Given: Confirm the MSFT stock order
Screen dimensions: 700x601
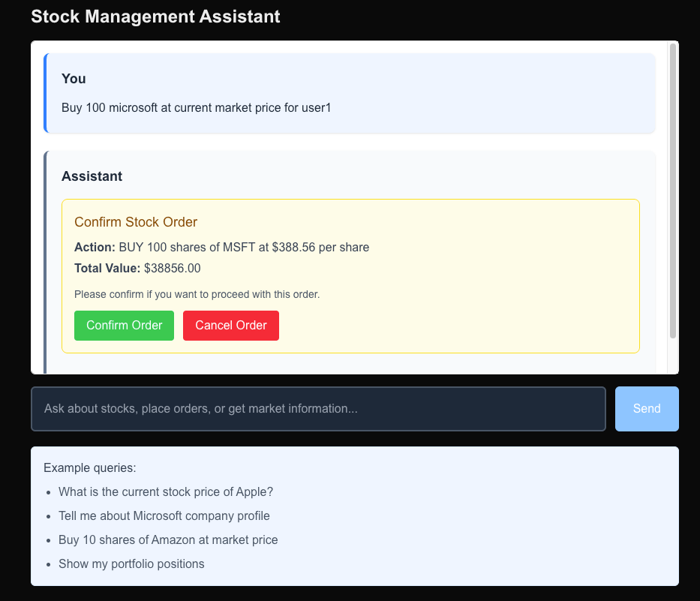Looking at the screenshot, I should click(x=124, y=326).
